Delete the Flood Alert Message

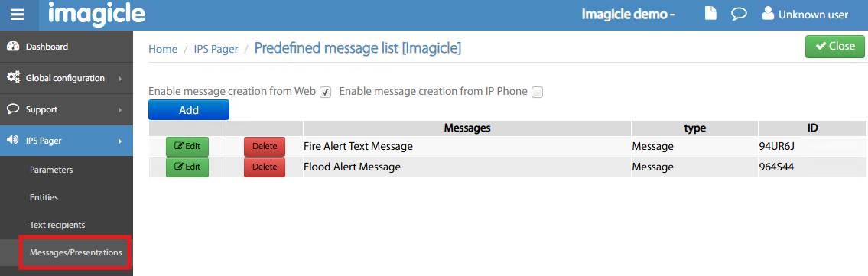tap(265, 167)
